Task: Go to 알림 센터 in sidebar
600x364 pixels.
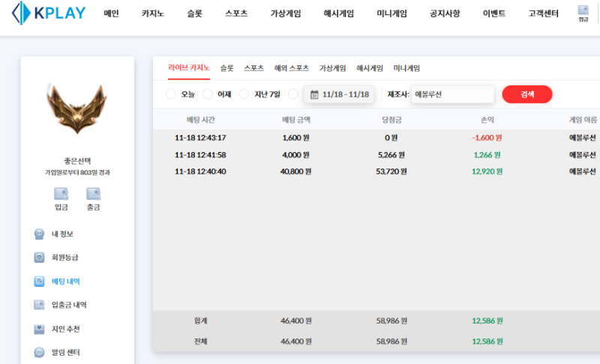Action: 66,352
